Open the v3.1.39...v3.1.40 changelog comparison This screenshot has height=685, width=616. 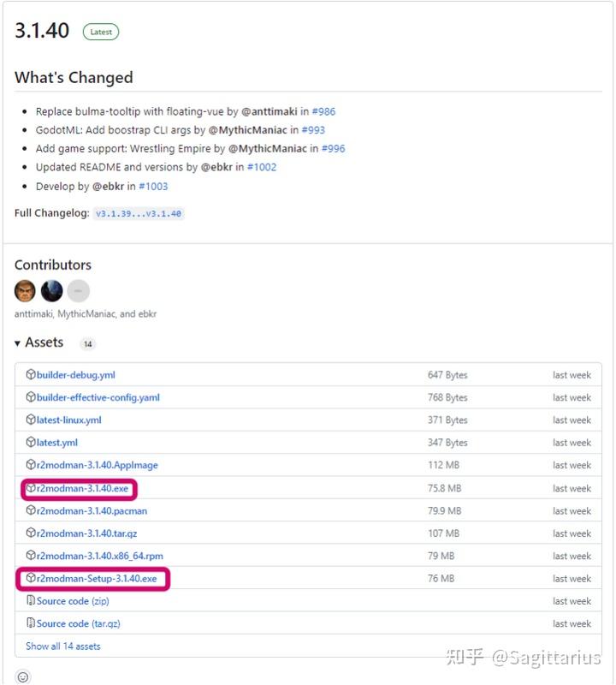pos(139,213)
